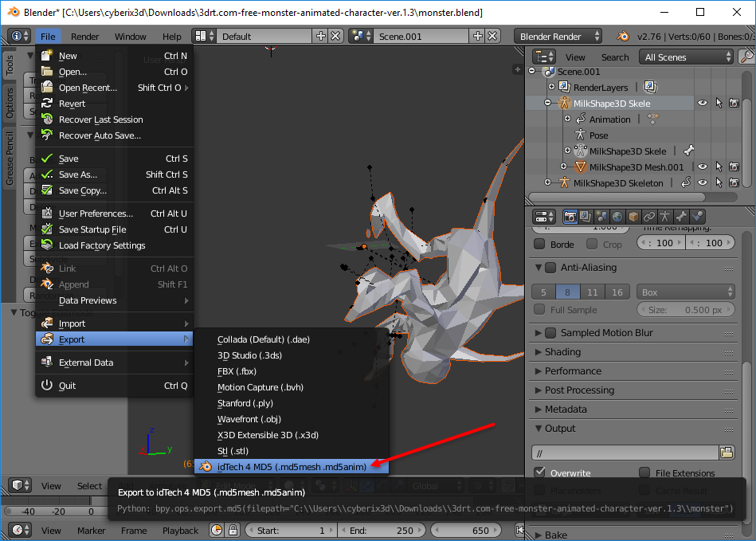756x541 pixels.
Task: Enable the Anti-Aliasing checkbox
Action: [550, 267]
